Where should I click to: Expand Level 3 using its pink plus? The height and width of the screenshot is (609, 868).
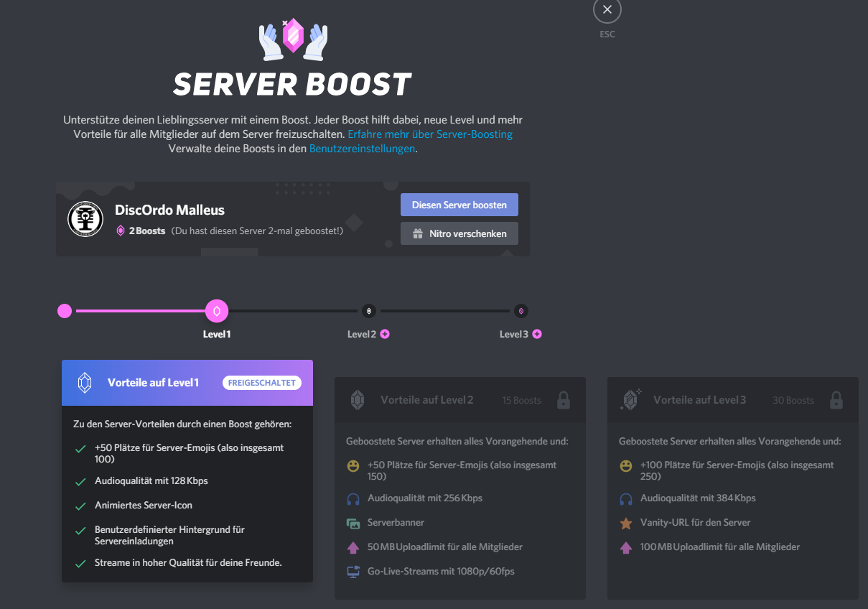(x=537, y=334)
